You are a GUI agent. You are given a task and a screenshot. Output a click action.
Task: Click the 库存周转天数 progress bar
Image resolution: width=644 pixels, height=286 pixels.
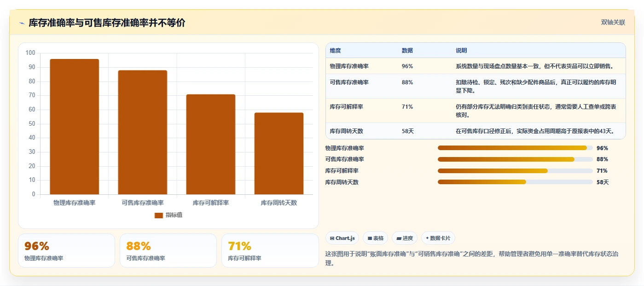point(515,182)
